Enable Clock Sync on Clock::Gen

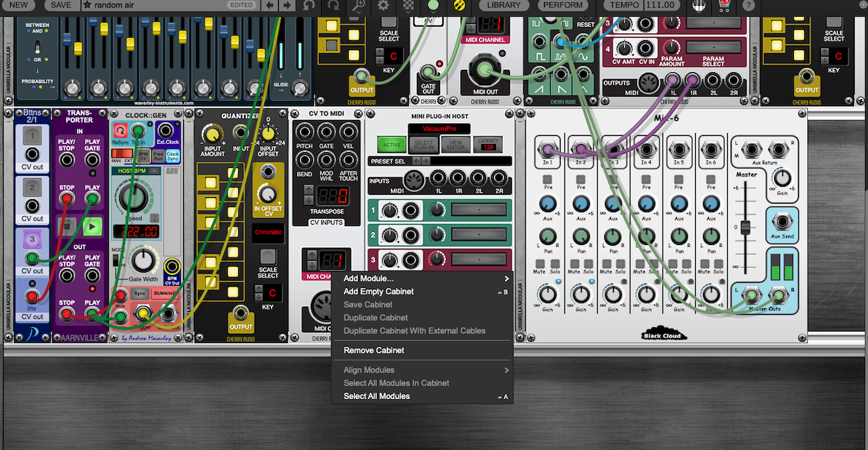(174, 156)
